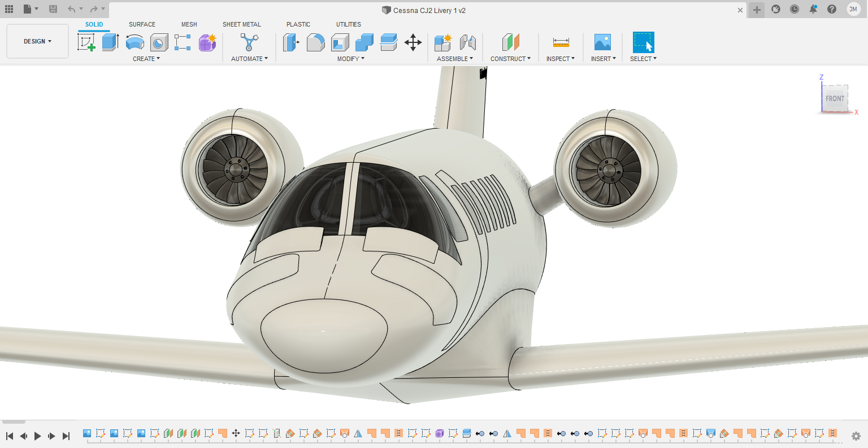The width and height of the screenshot is (868, 448).
Task: Activate the Select tool
Action: [x=644, y=42]
